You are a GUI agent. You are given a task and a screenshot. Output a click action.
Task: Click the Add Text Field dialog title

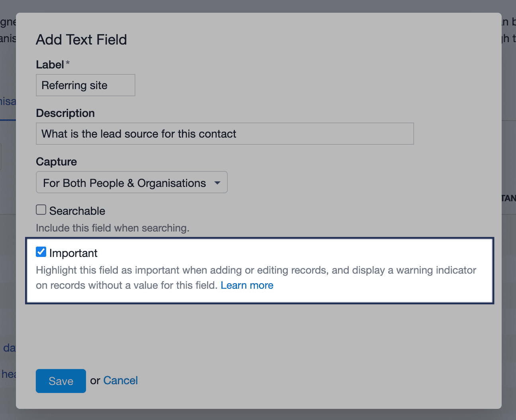pyautogui.click(x=81, y=39)
